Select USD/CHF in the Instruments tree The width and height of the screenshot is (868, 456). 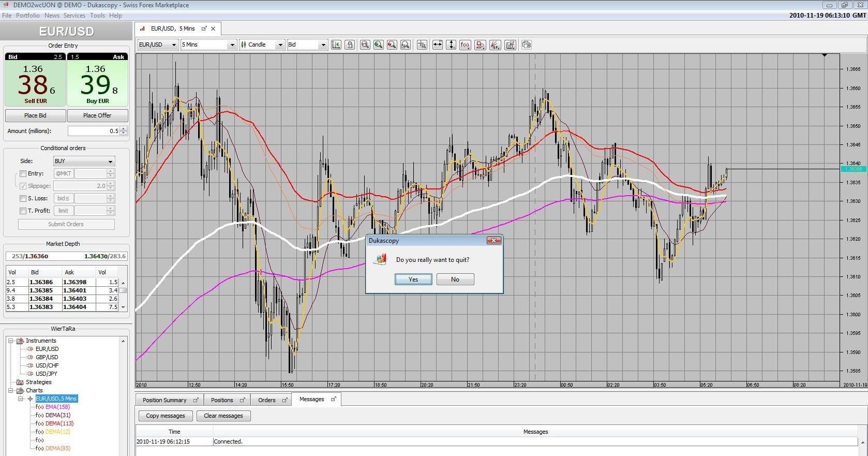pyautogui.click(x=47, y=365)
